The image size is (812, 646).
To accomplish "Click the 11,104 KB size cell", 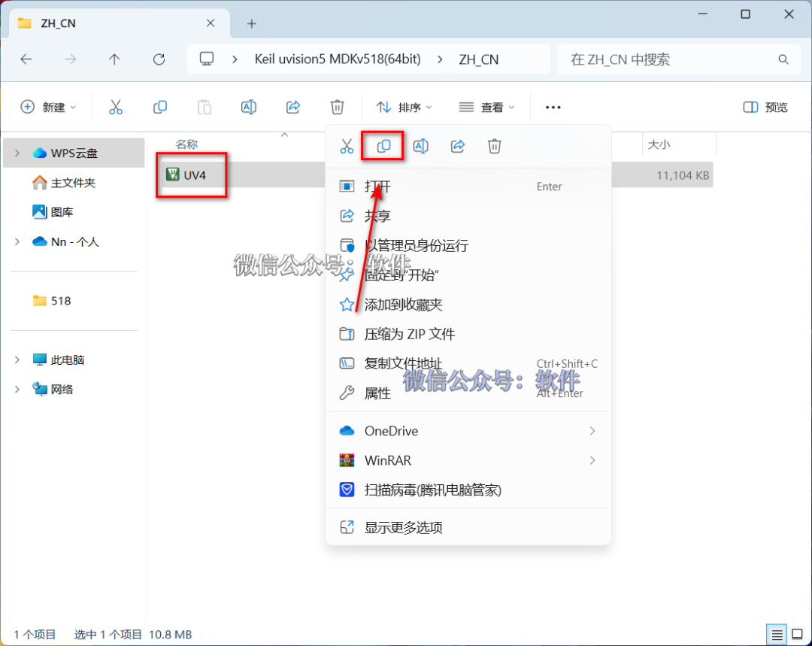I will pyautogui.click(x=683, y=176).
